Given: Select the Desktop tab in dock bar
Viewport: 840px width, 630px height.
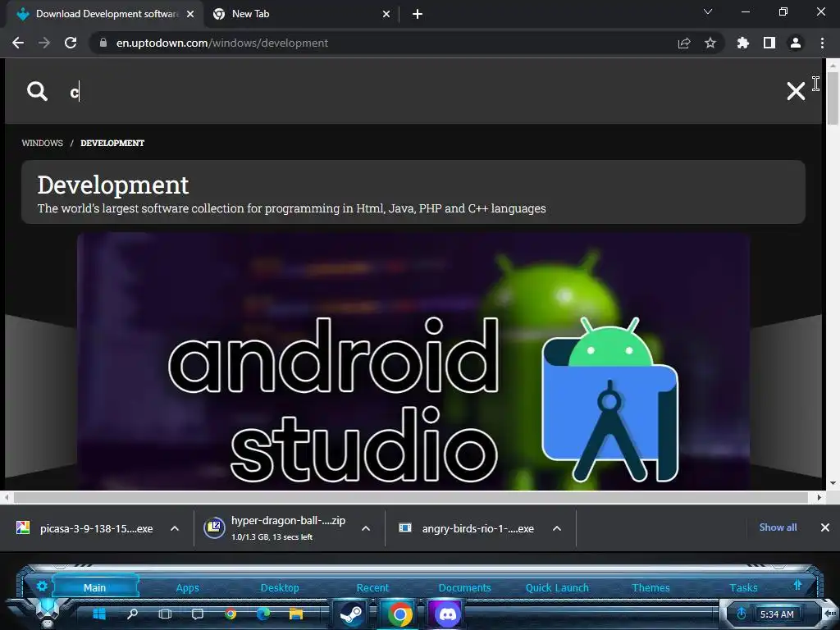Looking at the screenshot, I should click(x=280, y=587).
